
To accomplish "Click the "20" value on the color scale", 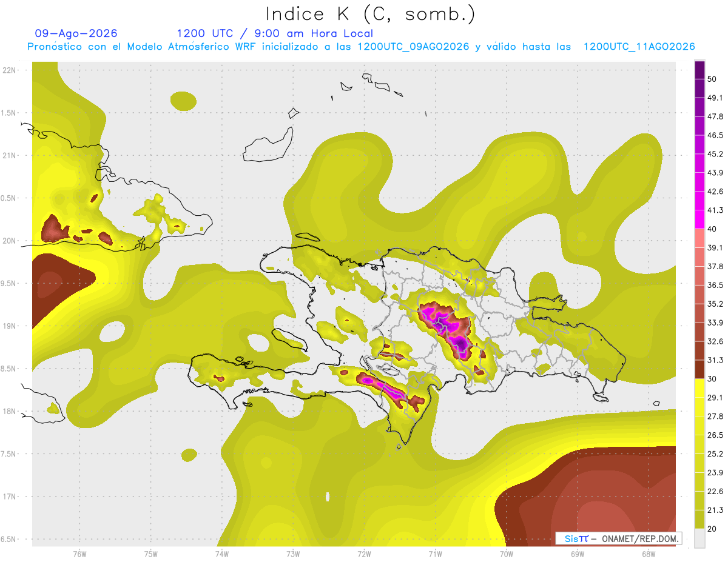I will point(713,528).
